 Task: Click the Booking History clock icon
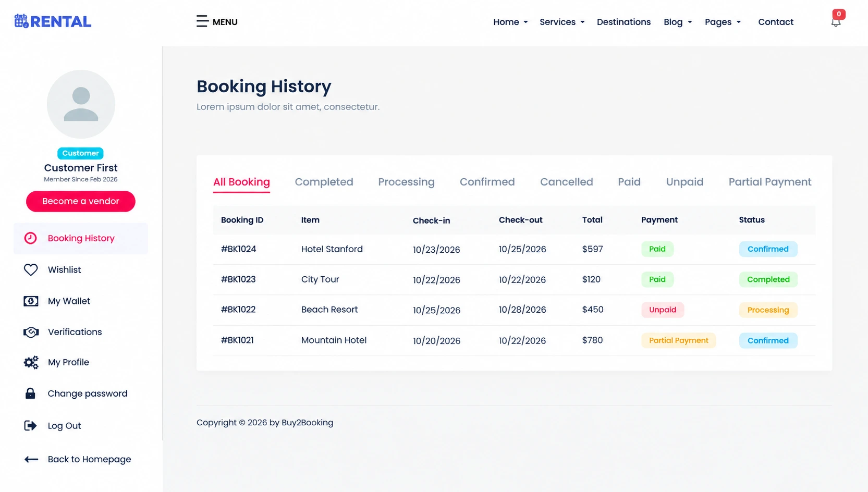click(31, 238)
